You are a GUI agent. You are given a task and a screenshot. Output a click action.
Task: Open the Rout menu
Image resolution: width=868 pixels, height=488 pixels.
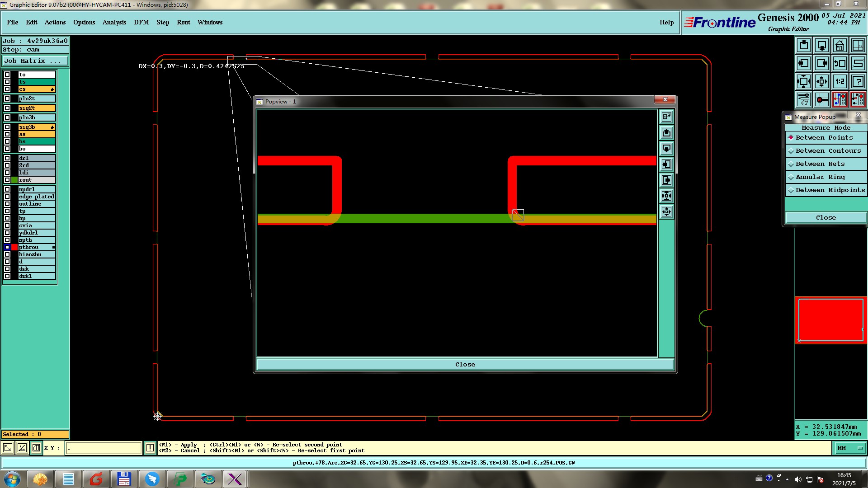[x=183, y=22]
